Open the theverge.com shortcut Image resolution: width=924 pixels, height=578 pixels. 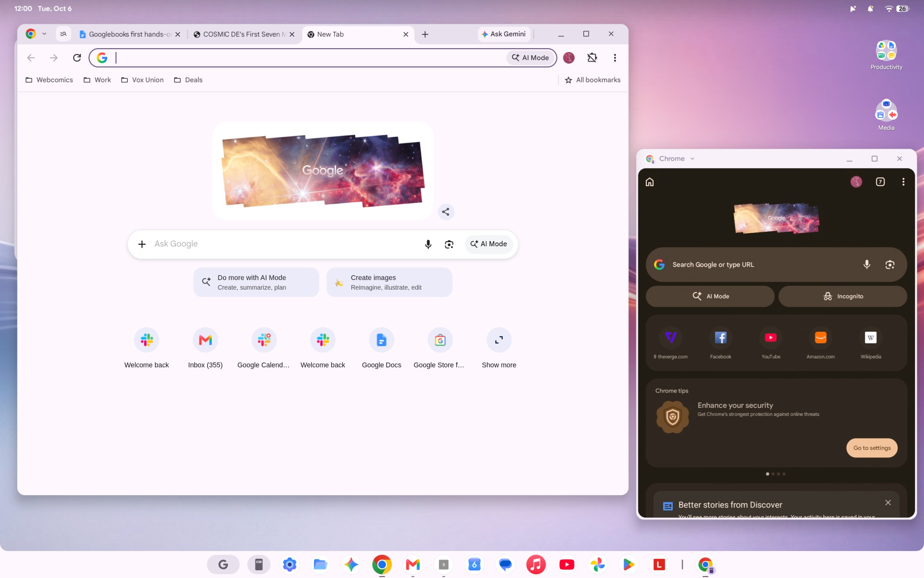tap(670, 343)
